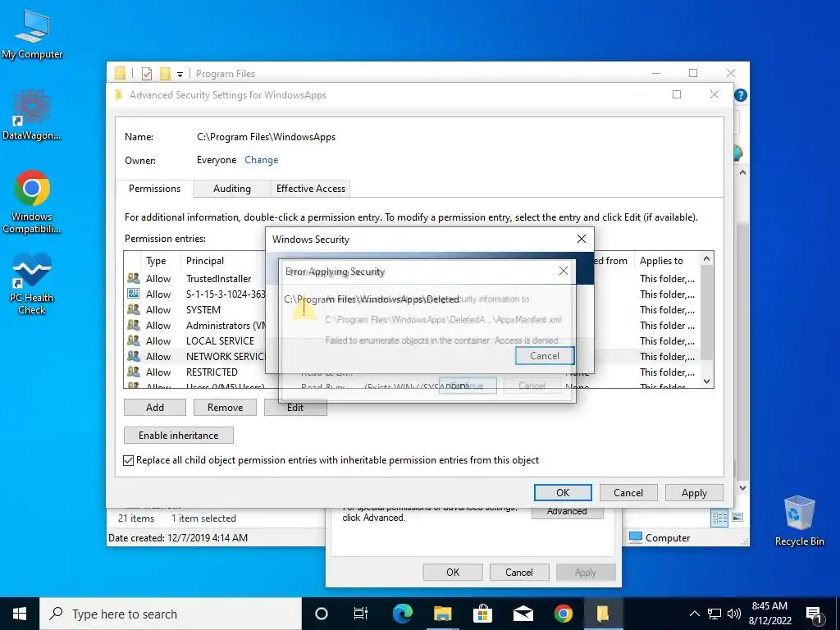This screenshot has width=840, height=630.
Task: Open the clock and date flyout
Action: click(x=769, y=614)
